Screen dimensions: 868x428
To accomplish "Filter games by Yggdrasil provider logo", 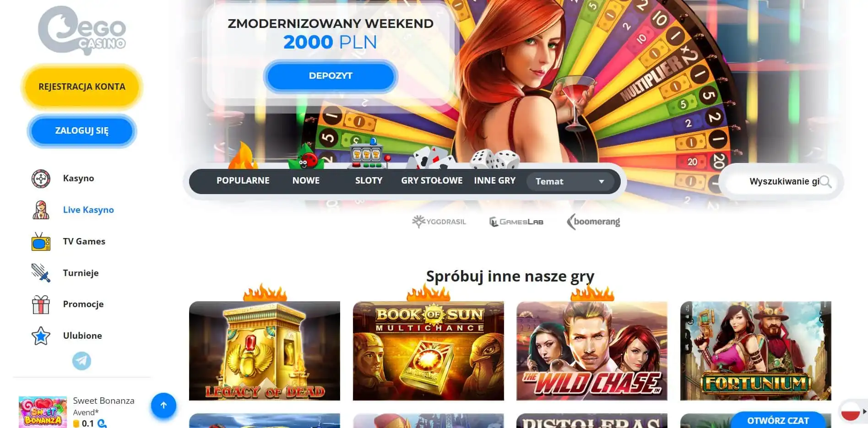I will click(439, 222).
